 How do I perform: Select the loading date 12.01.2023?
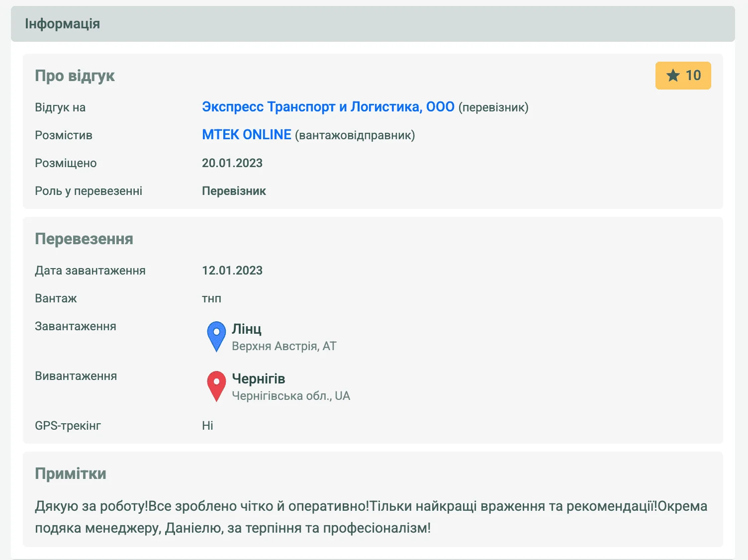pos(232,271)
